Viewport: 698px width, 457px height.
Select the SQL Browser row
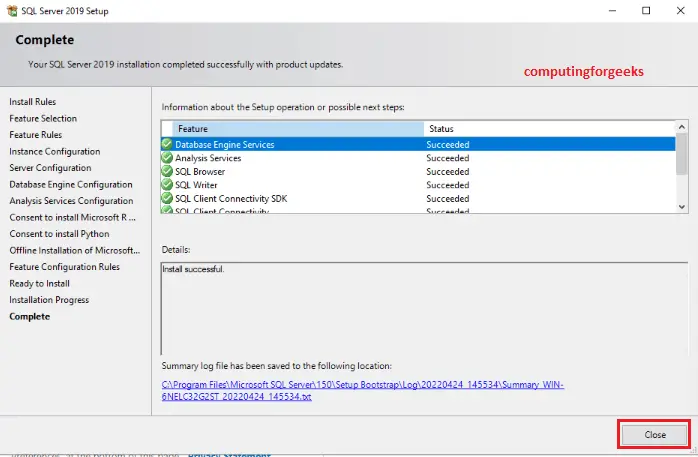[x=418, y=171]
